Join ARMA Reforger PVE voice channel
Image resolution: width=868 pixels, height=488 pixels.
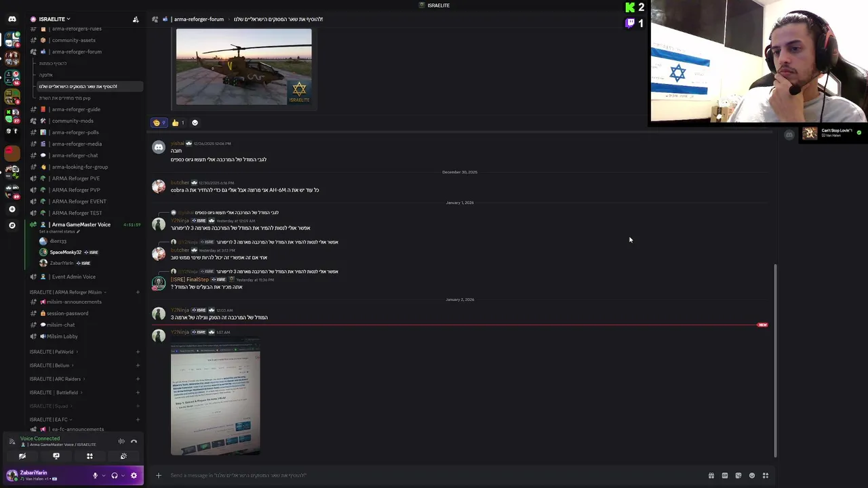76,178
